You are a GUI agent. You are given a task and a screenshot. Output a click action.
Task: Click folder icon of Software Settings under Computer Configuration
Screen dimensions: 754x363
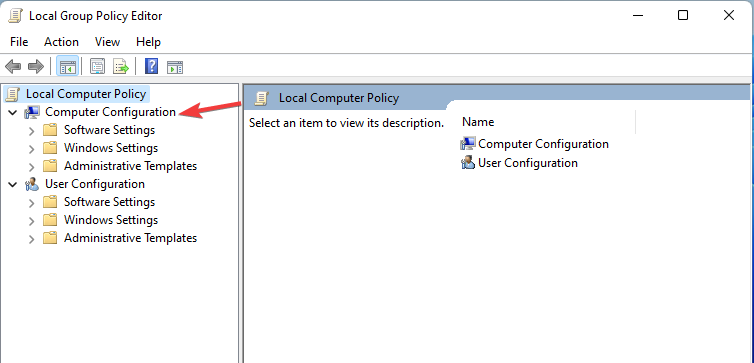(50, 130)
